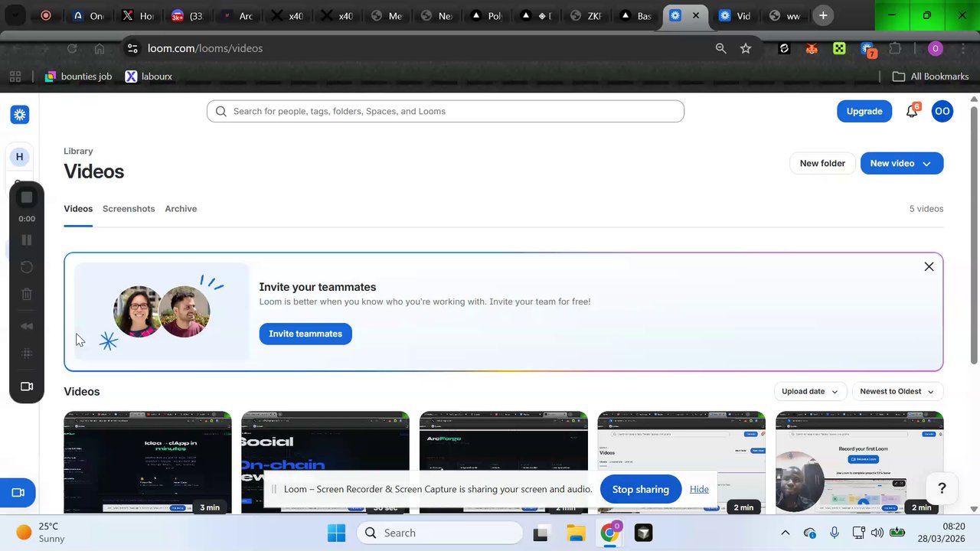Open the On-chain social video thumbnail

tap(325, 462)
